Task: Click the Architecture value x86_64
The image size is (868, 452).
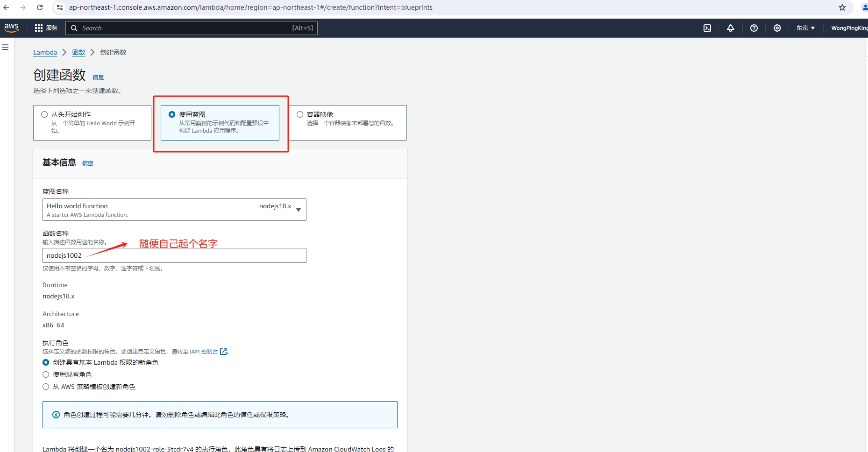Action: 53,325
